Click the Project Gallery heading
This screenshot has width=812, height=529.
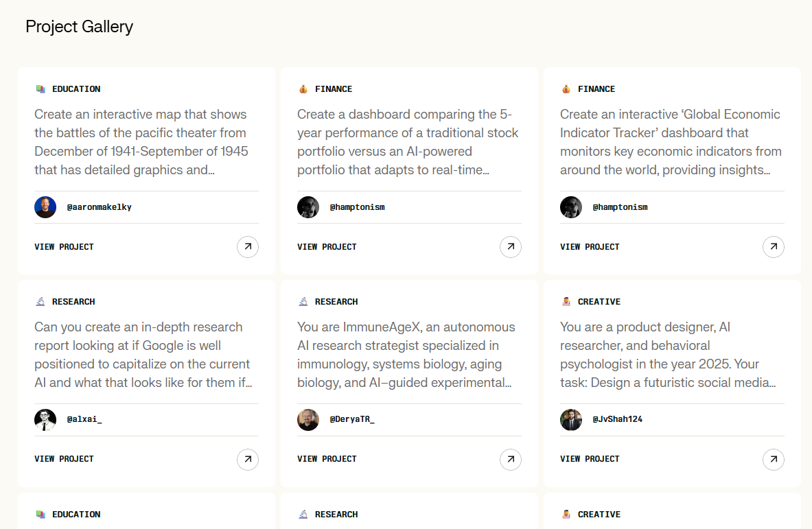point(80,27)
